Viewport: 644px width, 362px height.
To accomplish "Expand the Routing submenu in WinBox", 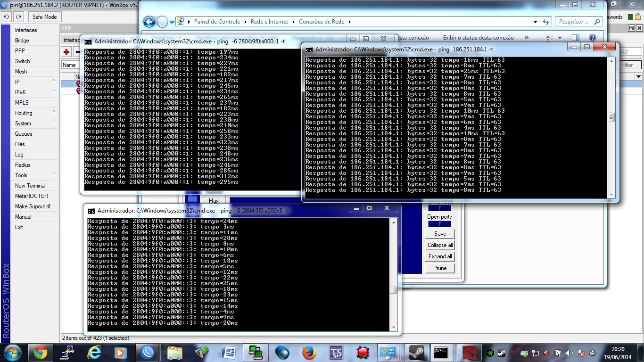I will click(35, 113).
